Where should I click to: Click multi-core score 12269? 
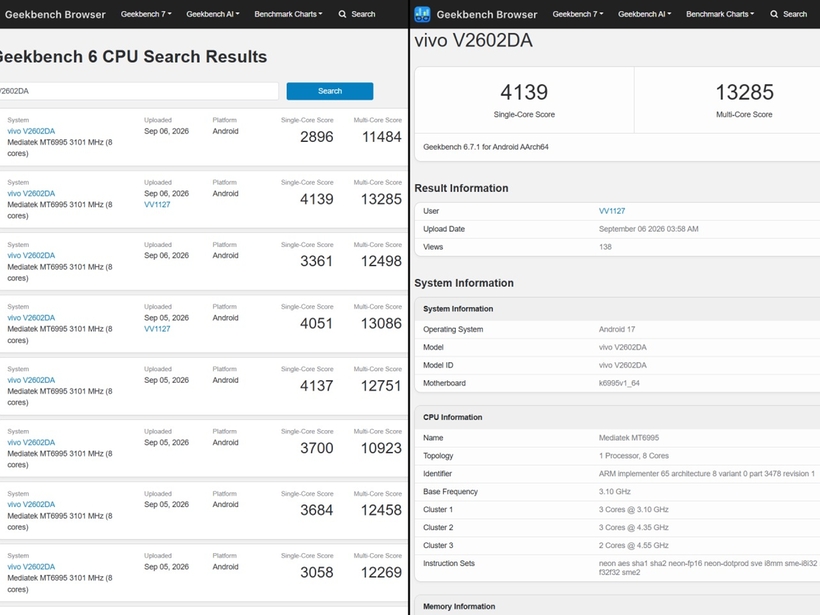pyautogui.click(x=382, y=572)
